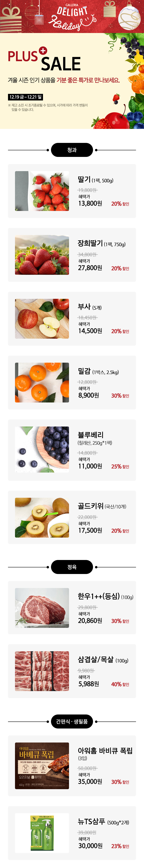The height and width of the screenshot is (868, 144).
Task: Click the 한우1++(등심) product title
Action: coord(99,596)
